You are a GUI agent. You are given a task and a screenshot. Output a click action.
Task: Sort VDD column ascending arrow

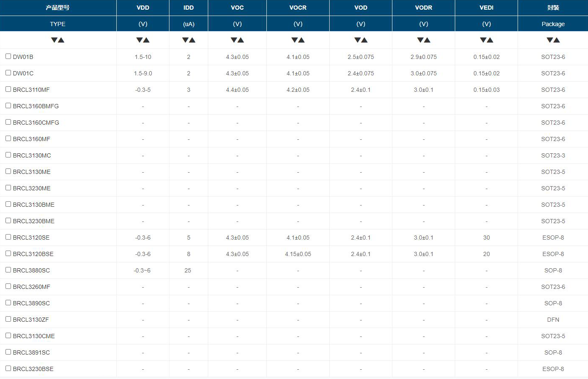146,40
